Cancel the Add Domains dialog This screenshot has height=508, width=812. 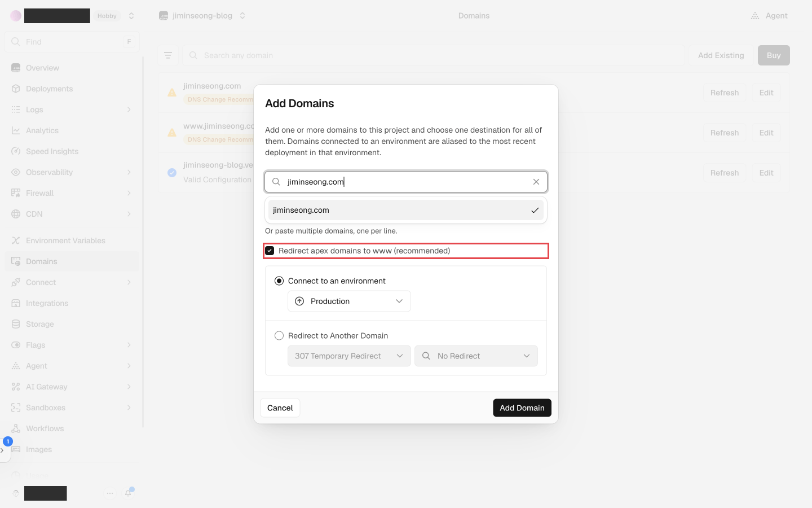point(280,408)
